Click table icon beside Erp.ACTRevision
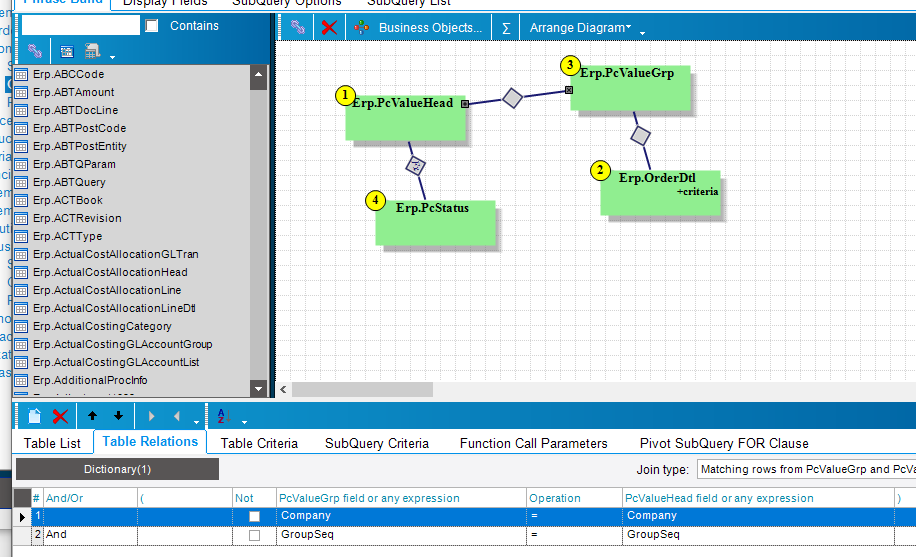The height and width of the screenshot is (557, 916). (x=21, y=219)
